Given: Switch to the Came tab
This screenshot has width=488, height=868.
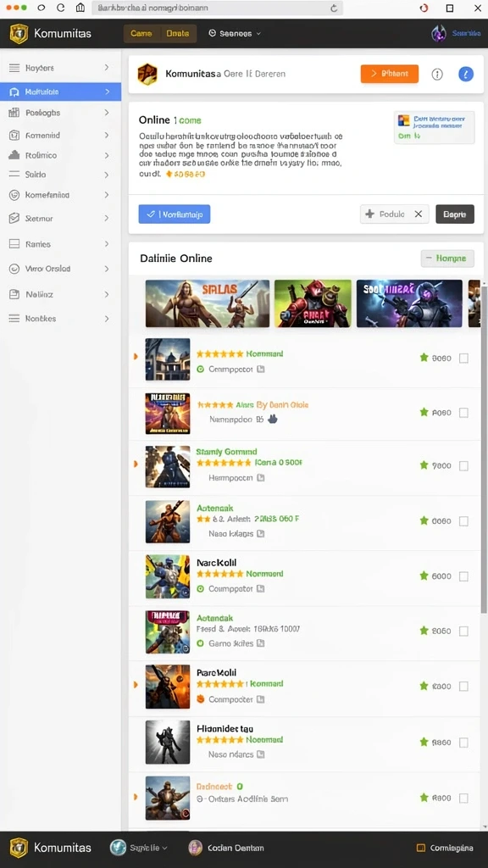Looking at the screenshot, I should click(141, 33).
